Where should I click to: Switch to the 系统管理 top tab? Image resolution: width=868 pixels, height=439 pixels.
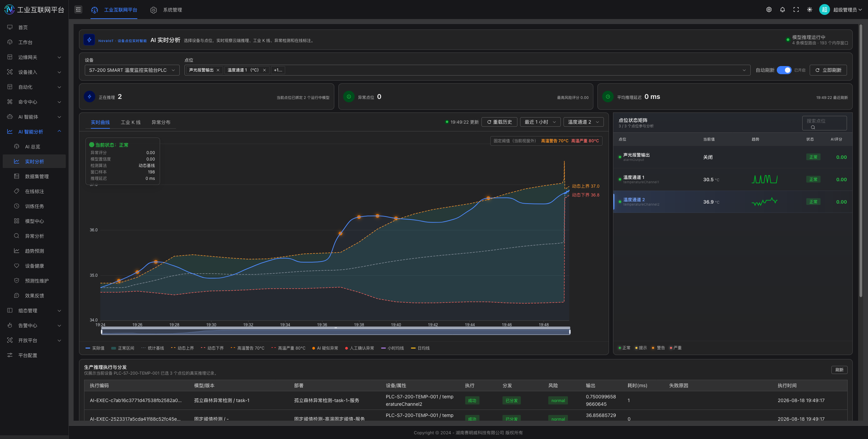(166, 10)
